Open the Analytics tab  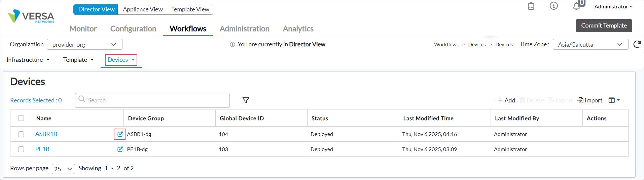tap(298, 29)
